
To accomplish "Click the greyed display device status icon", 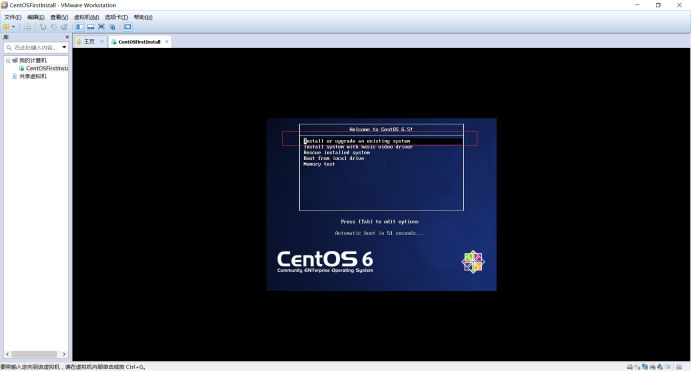I will [667, 367].
